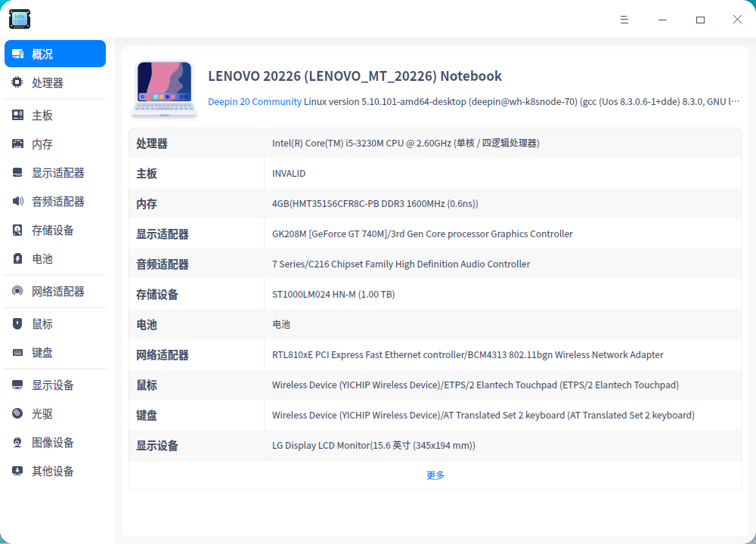Click the 显示设备 monitor icon
The image size is (756, 544).
pyautogui.click(x=18, y=385)
